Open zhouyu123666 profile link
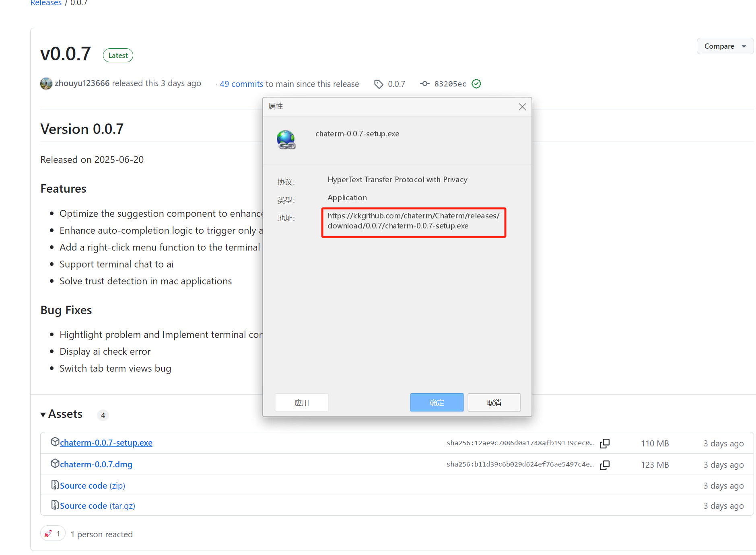756x555 pixels. point(82,83)
